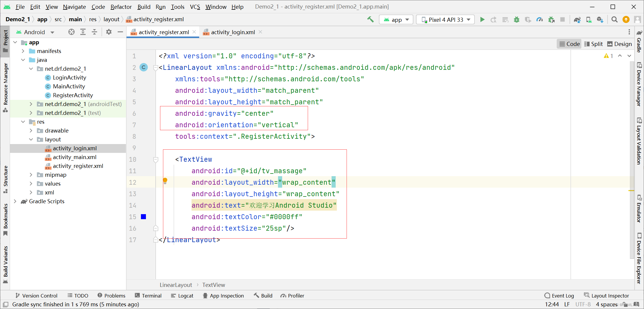Toggle the Structure tool window
Screen dimensions: 644x309
[x=5, y=179]
